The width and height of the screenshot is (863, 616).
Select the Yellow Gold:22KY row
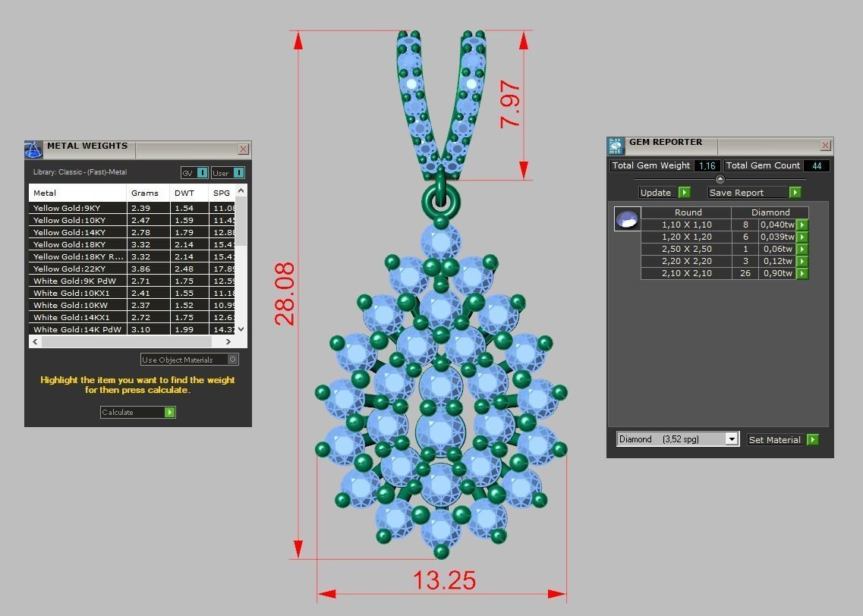click(132, 269)
